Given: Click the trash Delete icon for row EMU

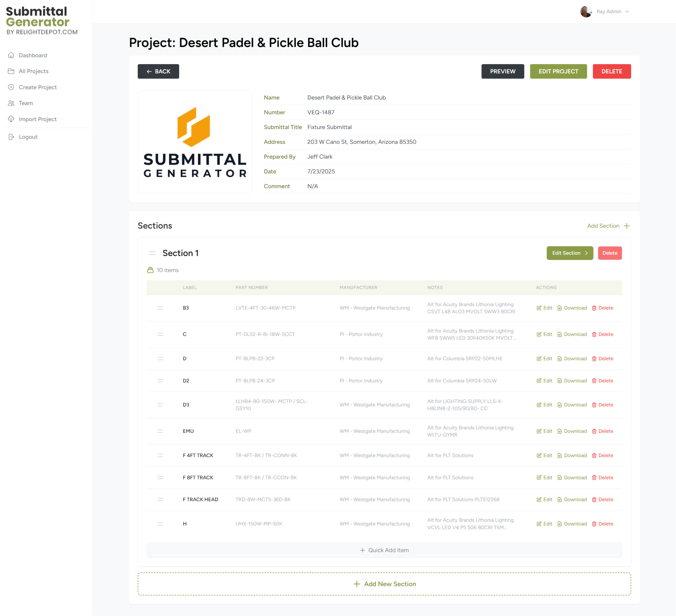Looking at the screenshot, I should click(x=594, y=431).
